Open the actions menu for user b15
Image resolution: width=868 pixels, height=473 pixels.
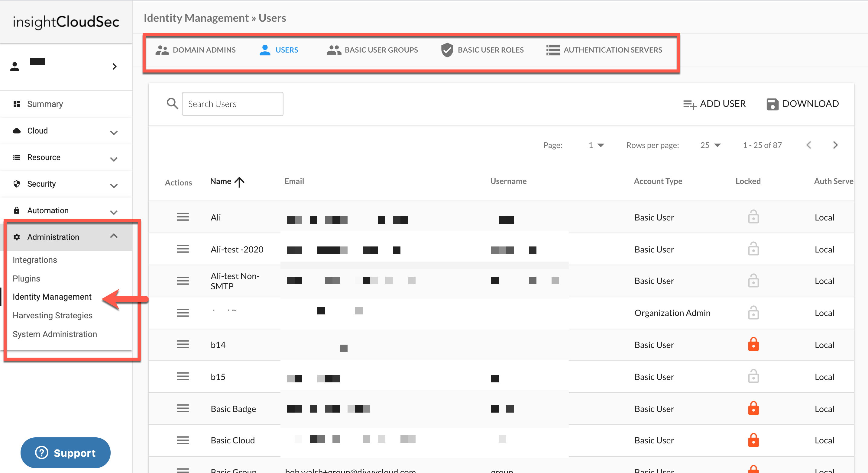(x=183, y=376)
